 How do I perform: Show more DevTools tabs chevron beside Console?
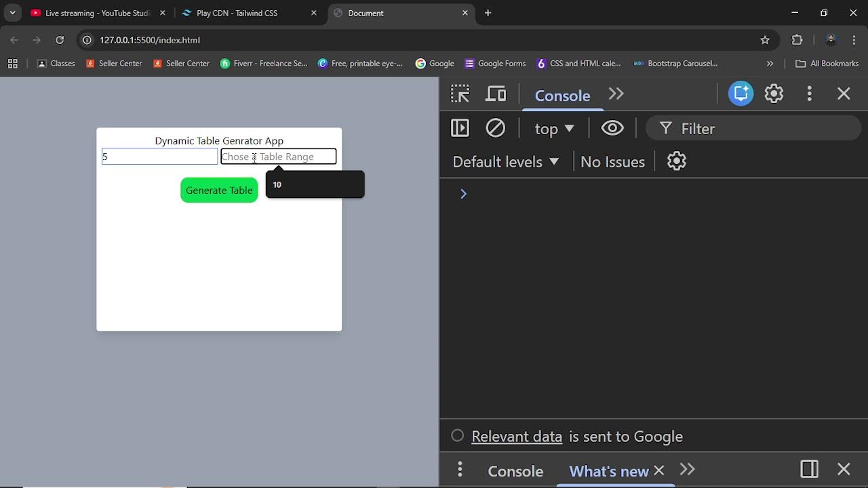(616, 94)
